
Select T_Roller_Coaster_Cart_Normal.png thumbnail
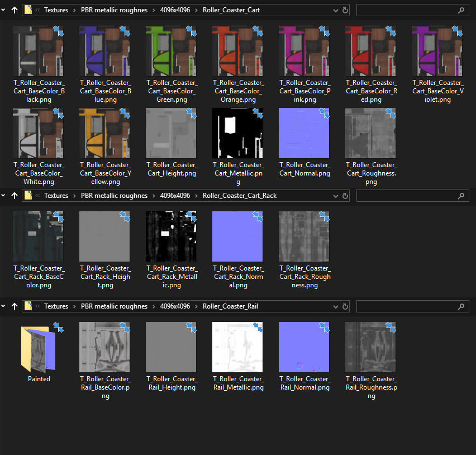click(304, 133)
